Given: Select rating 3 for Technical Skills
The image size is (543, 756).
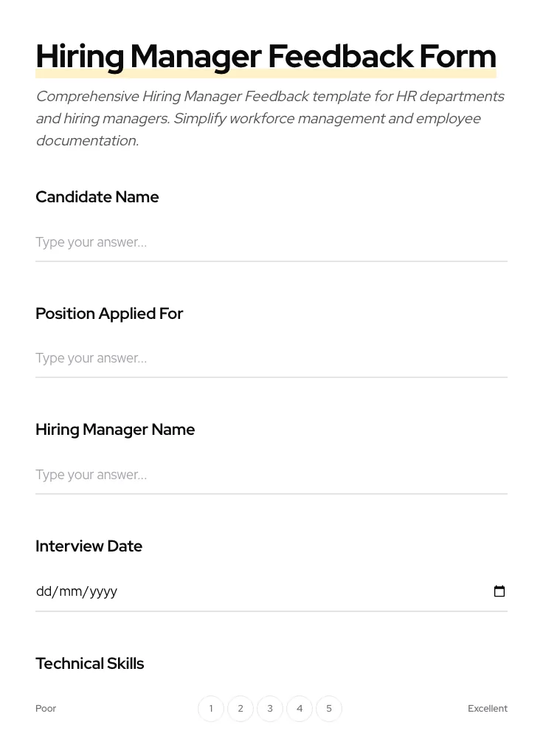Looking at the screenshot, I should 270,708.
